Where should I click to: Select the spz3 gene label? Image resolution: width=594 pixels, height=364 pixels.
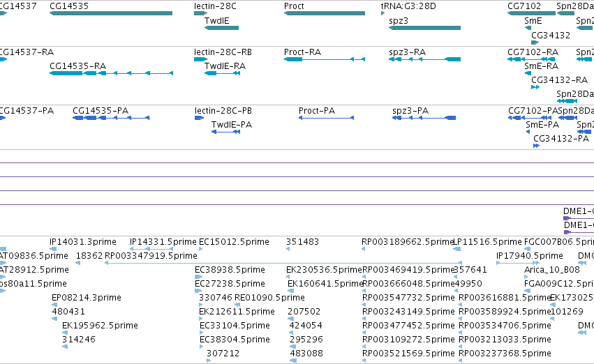click(x=399, y=21)
